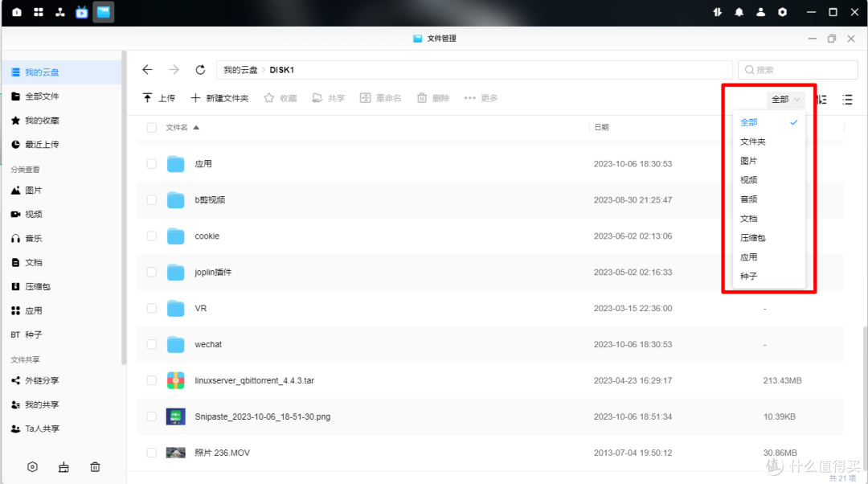Check the joplin插件 folder checkbox

[152, 272]
